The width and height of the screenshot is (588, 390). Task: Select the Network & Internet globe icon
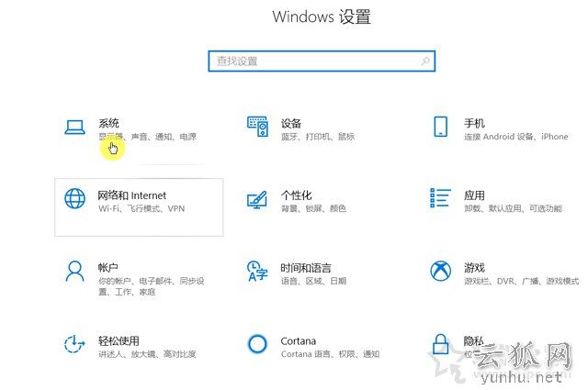[x=75, y=198]
